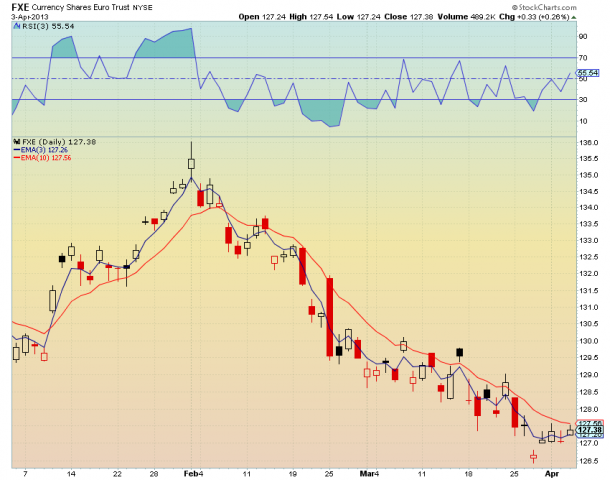Click the 128.0 price axis label
The width and height of the screenshot is (610, 480).
coord(589,410)
